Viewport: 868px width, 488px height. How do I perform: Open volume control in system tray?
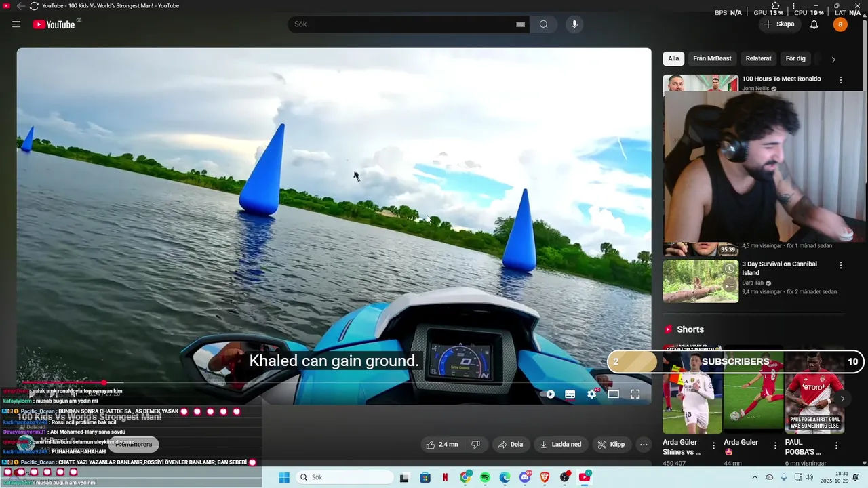[x=809, y=477]
